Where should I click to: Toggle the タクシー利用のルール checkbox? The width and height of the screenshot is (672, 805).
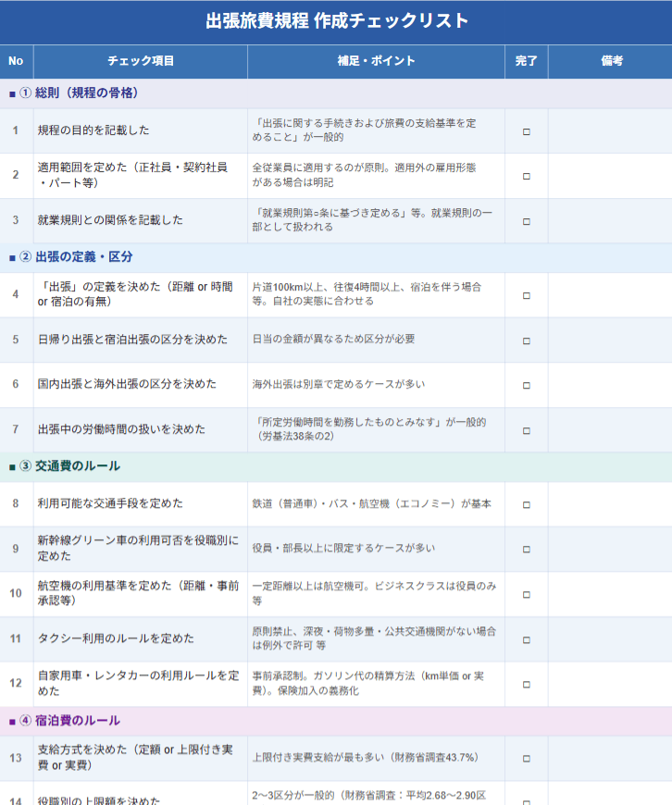pyautogui.click(x=527, y=639)
